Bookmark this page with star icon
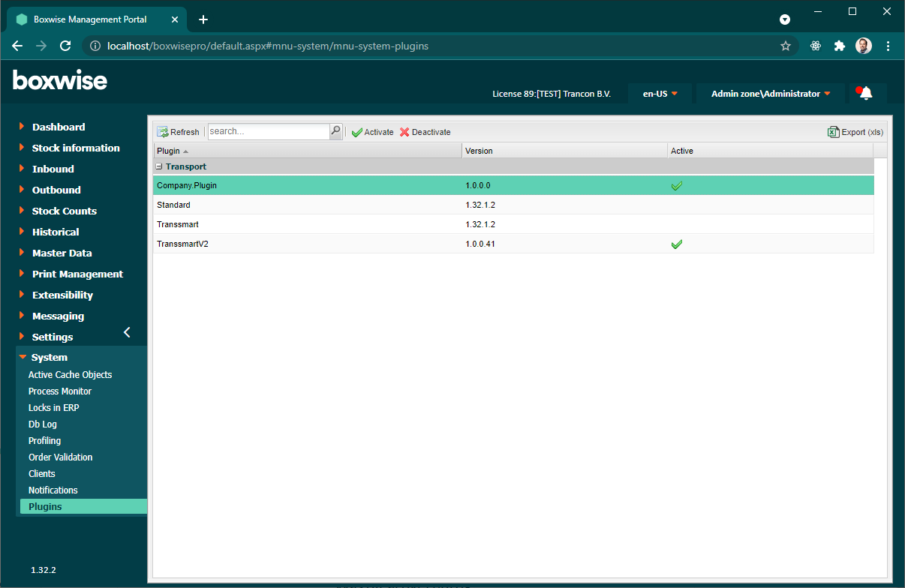The height and width of the screenshot is (588, 905). click(786, 46)
